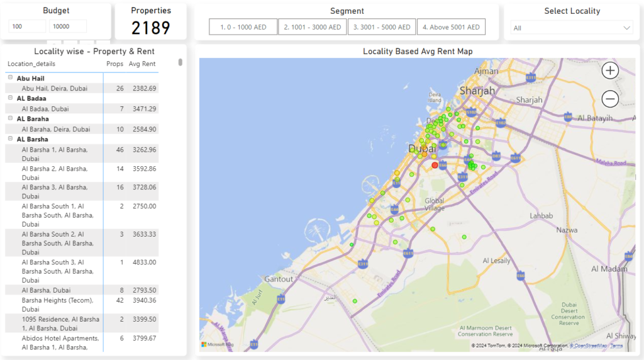644x360 pixels.
Task: Zoom out of the map with minus button
Action: [x=610, y=99]
